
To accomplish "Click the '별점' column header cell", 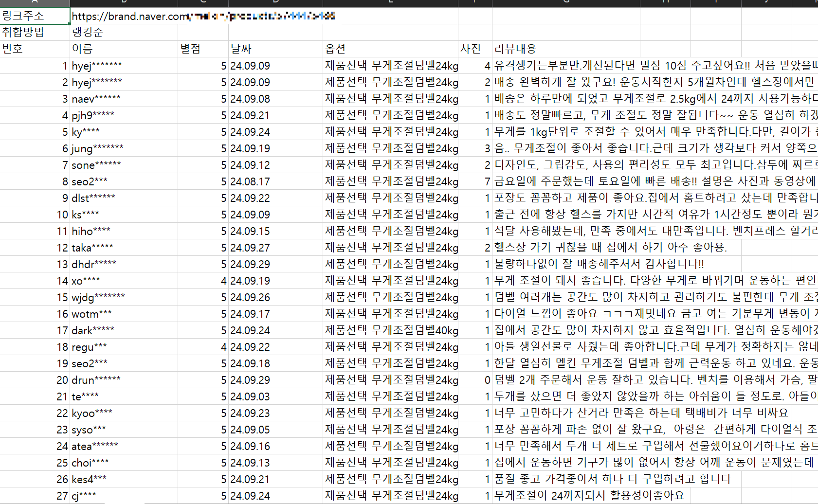I will click(x=203, y=49).
